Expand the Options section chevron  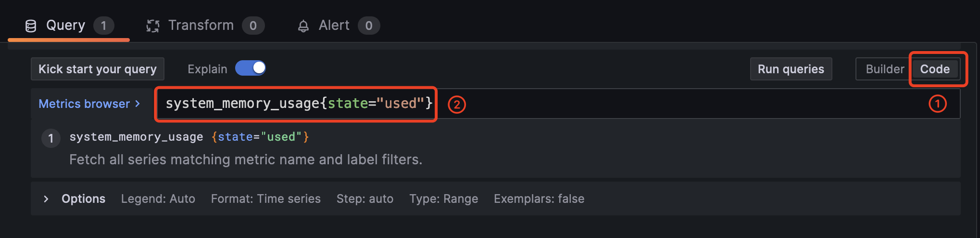coord(46,199)
